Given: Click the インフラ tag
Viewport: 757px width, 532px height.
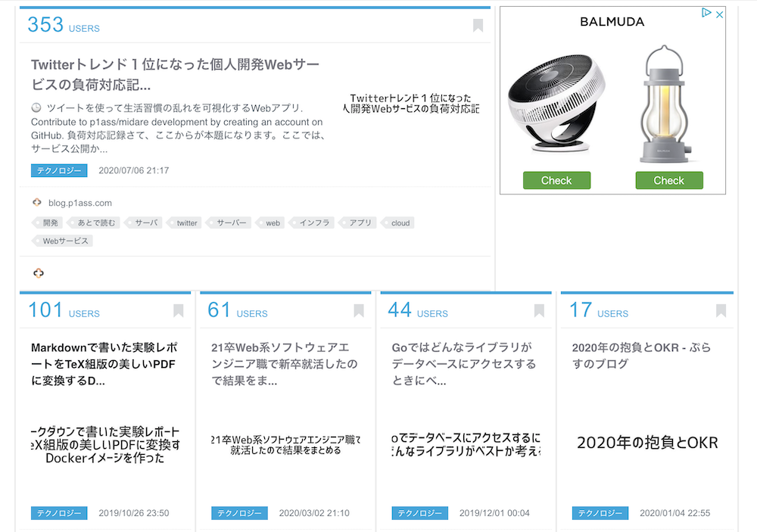Looking at the screenshot, I should (314, 223).
